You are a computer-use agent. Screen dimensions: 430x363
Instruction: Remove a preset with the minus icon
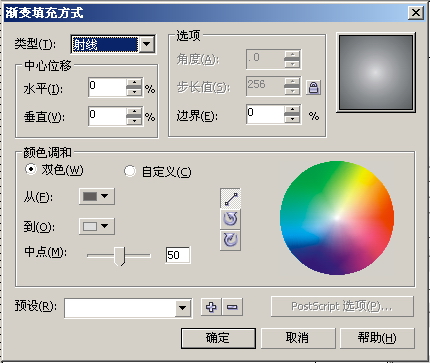tap(232, 307)
